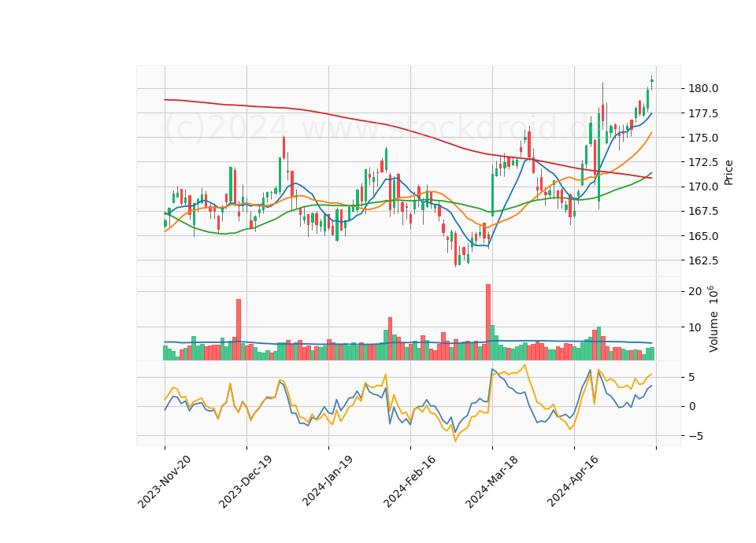Click the 2024-Jan-19 date label
This screenshot has height=543, width=756.
[x=328, y=482]
